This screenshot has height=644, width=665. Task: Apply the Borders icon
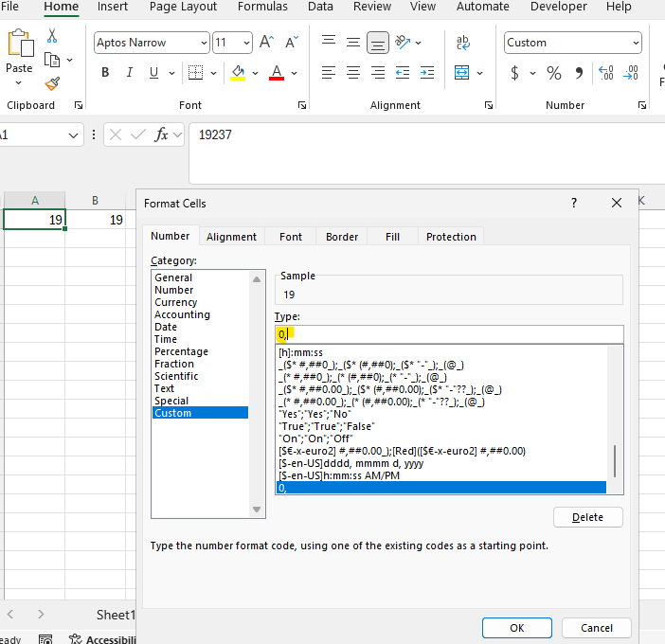click(x=195, y=73)
